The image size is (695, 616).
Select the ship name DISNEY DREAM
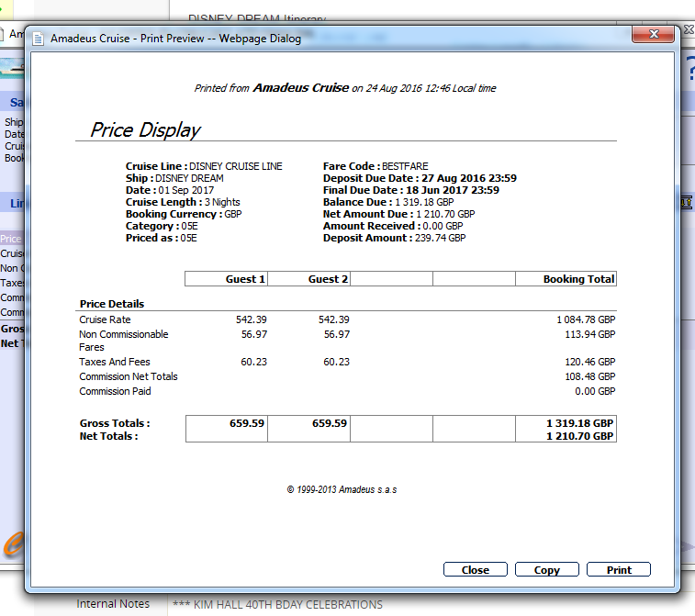click(189, 178)
